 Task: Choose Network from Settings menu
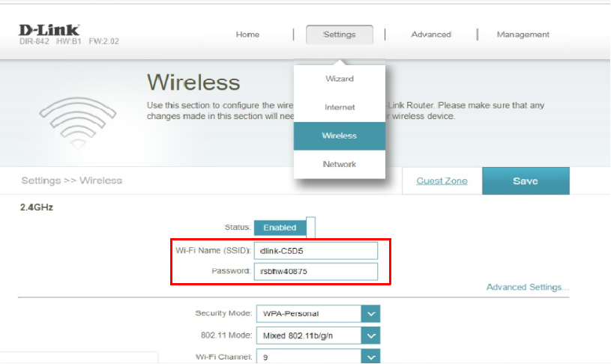(x=340, y=164)
